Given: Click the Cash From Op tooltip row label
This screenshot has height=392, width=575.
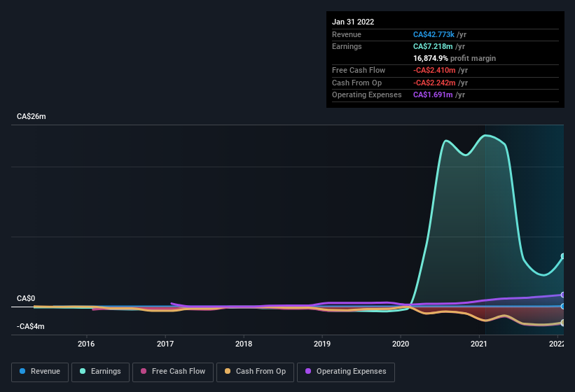Looking at the screenshot, I should pos(356,83).
